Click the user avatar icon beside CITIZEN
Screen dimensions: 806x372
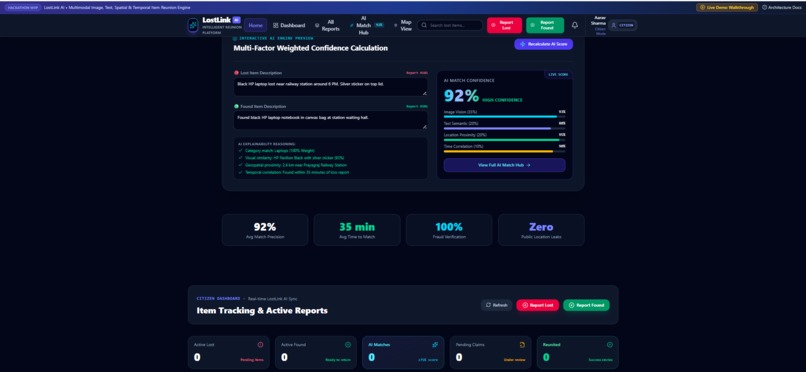pos(613,25)
